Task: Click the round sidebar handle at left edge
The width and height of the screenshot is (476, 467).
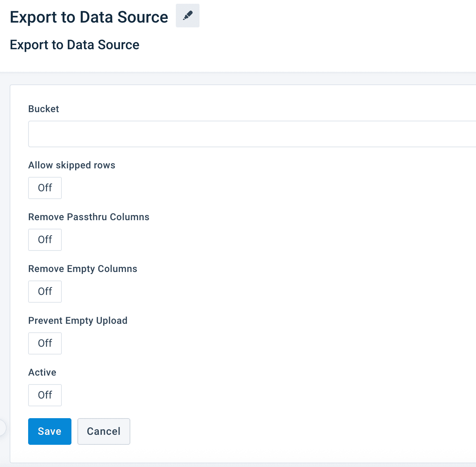Action: [2, 428]
